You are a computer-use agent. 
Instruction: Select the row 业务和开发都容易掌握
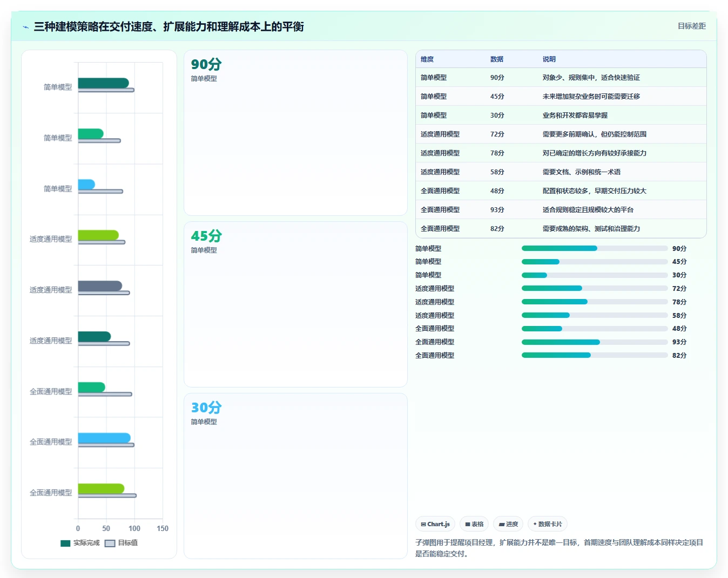(561, 115)
